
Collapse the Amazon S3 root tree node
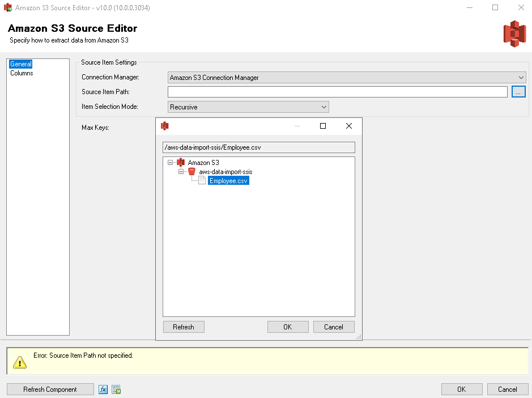pyautogui.click(x=171, y=162)
